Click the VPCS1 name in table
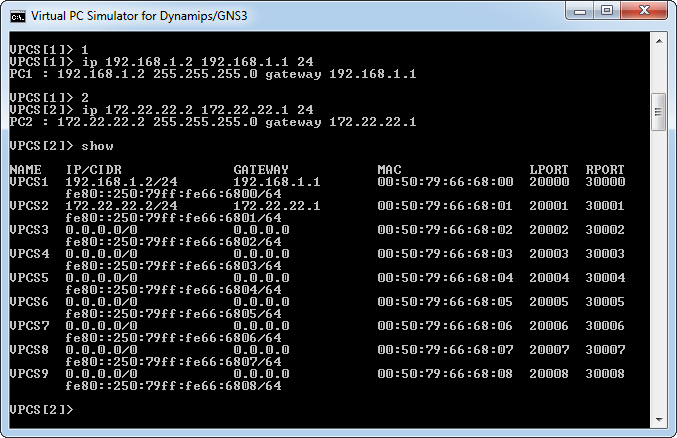The height and width of the screenshot is (438, 677). [x=29, y=182]
